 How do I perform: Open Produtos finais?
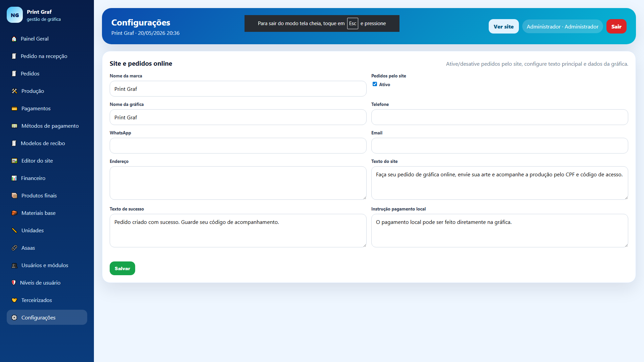click(x=47, y=196)
